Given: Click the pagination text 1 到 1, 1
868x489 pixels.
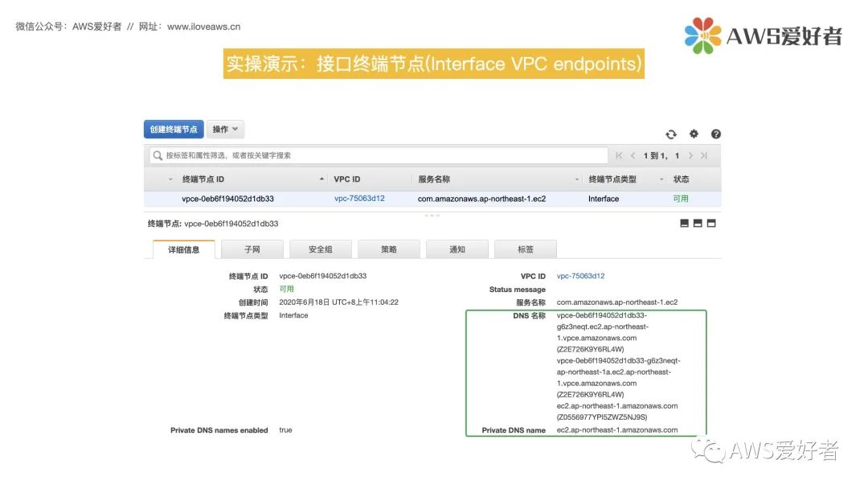Looking at the screenshot, I should pos(661,155).
